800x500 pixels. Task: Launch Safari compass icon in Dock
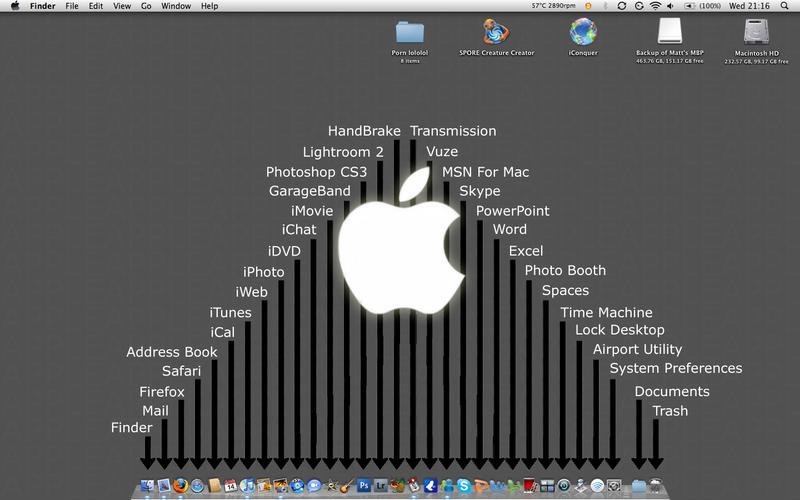[x=197, y=485]
